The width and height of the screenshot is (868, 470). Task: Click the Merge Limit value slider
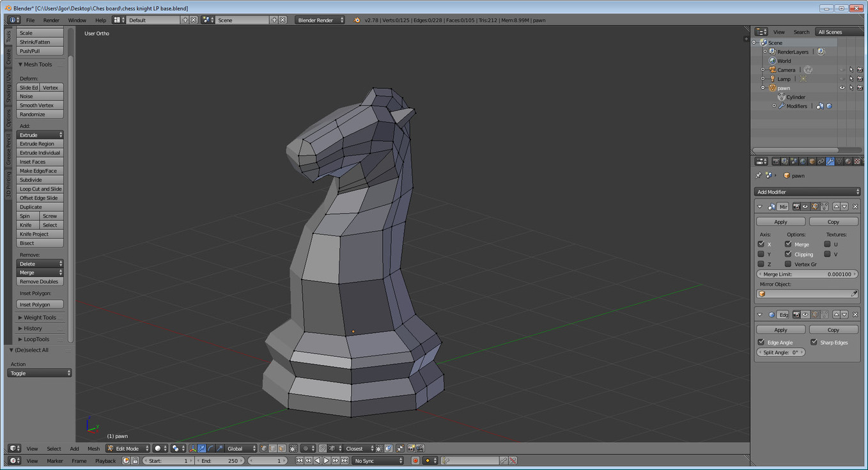coord(807,274)
